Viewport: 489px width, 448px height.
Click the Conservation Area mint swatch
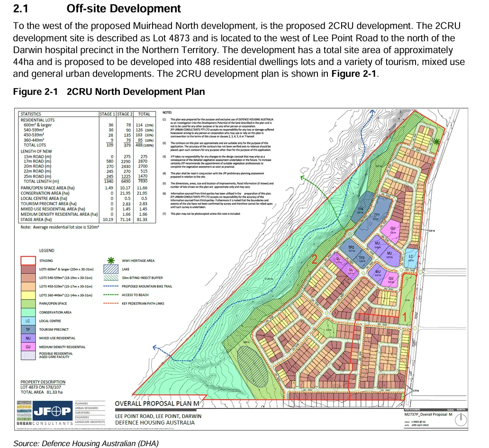[x=28, y=312]
